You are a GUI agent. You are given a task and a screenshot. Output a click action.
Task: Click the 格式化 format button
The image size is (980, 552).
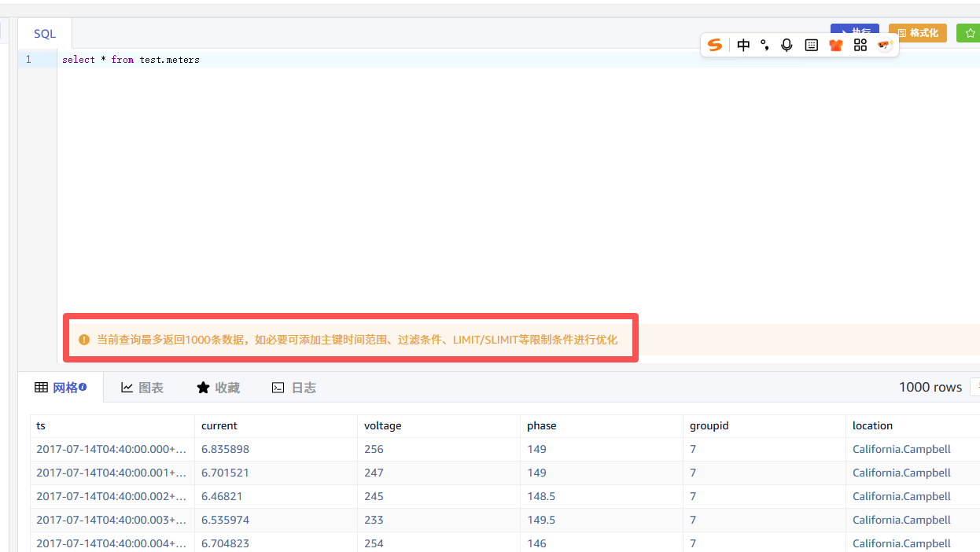(x=917, y=33)
